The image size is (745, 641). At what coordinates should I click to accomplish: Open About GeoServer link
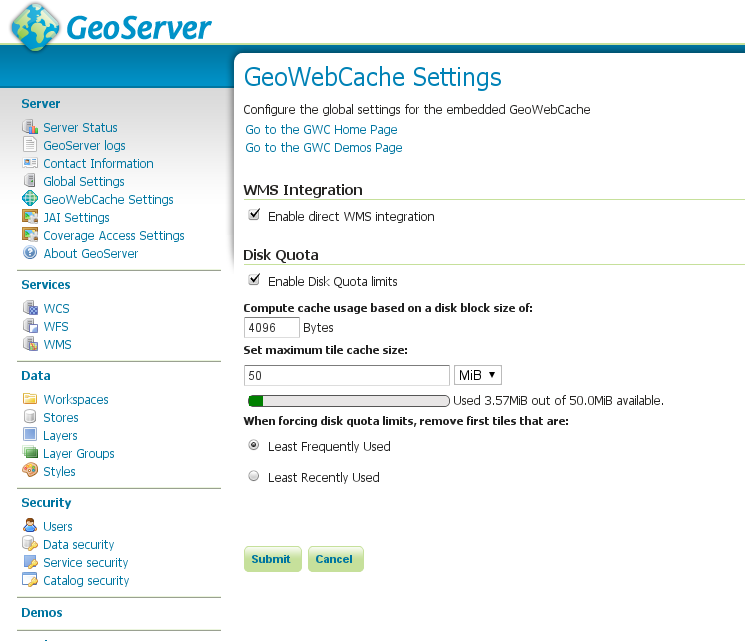pos(91,254)
